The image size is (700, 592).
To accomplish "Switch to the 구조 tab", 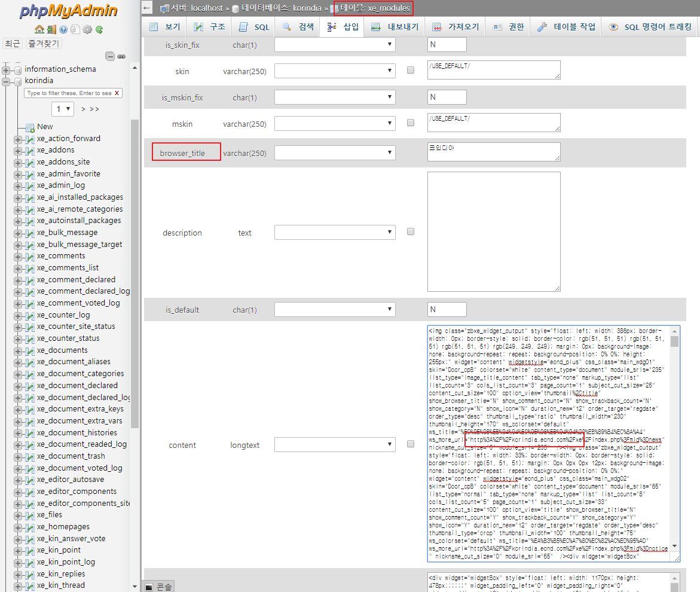I will 209,27.
